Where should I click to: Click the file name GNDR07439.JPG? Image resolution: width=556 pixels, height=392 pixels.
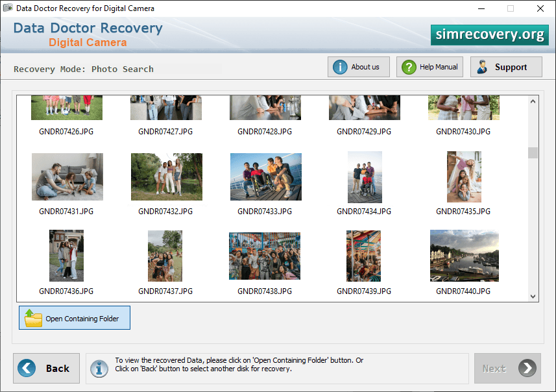coord(364,291)
